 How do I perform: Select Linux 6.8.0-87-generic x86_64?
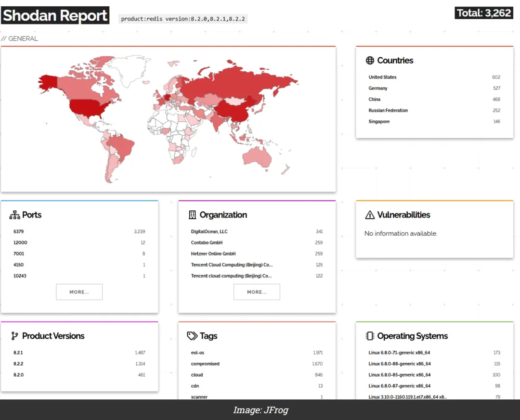point(434,386)
